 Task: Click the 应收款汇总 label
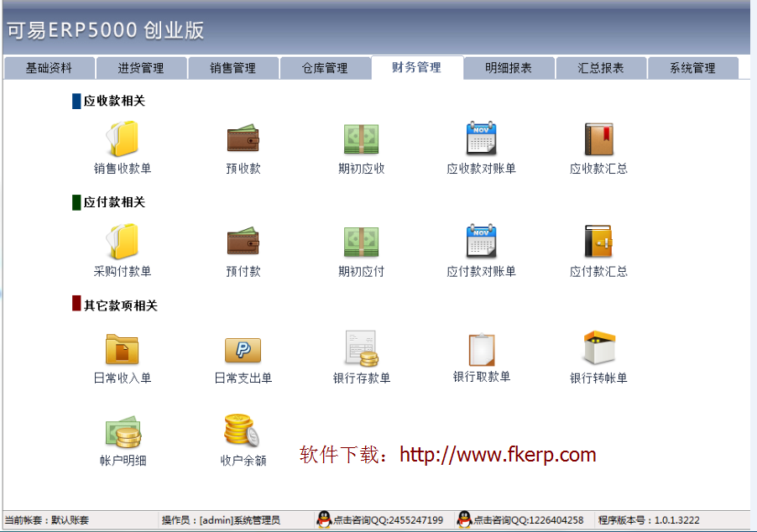click(x=598, y=169)
